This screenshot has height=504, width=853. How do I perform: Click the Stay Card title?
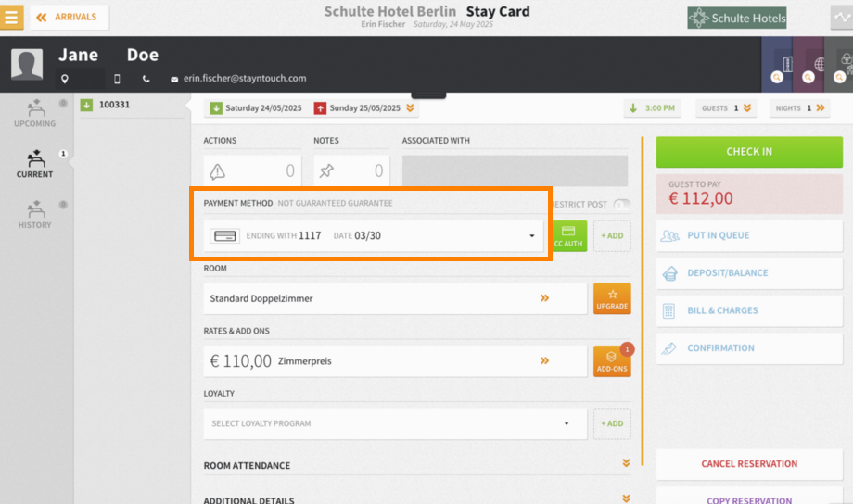point(498,11)
